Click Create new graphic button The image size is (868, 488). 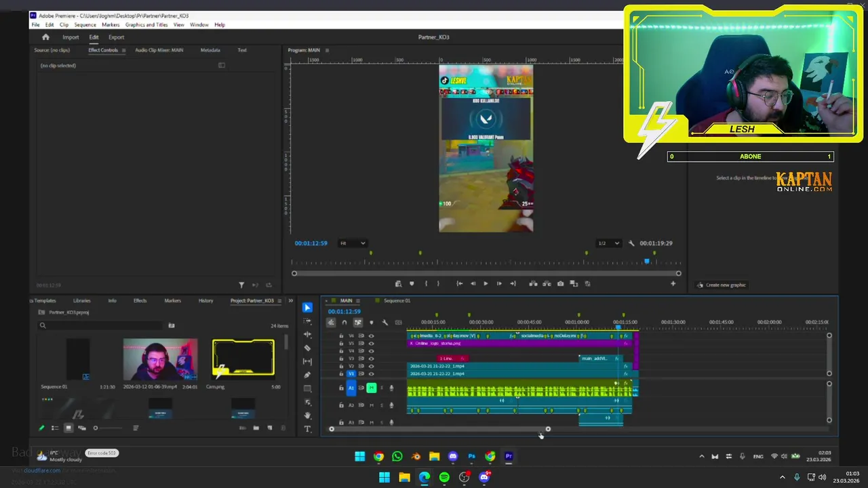tap(722, 285)
